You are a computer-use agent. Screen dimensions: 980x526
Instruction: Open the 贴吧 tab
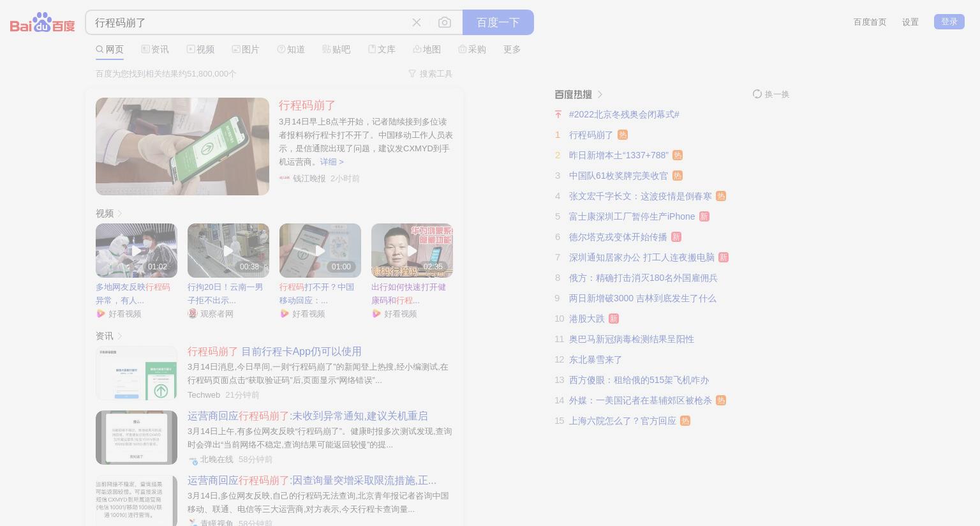coord(336,49)
